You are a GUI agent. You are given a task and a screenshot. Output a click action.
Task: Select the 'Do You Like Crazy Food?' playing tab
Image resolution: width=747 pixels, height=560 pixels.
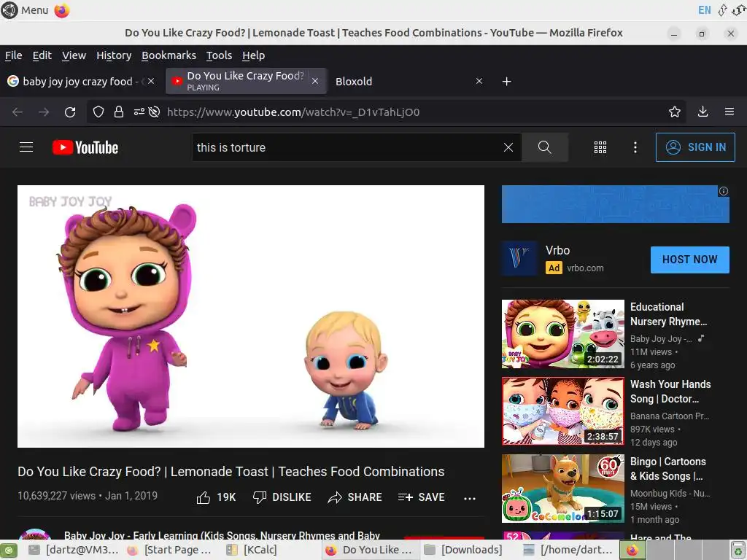point(246,81)
